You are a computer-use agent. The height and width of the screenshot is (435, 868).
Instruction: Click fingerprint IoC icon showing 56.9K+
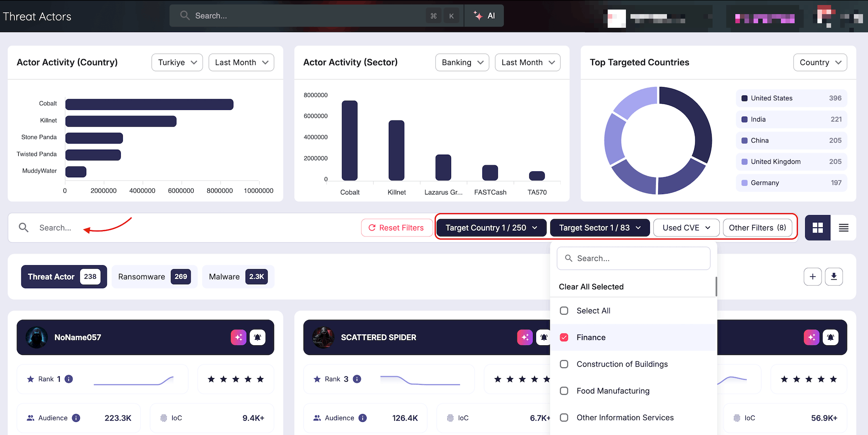coord(737,418)
